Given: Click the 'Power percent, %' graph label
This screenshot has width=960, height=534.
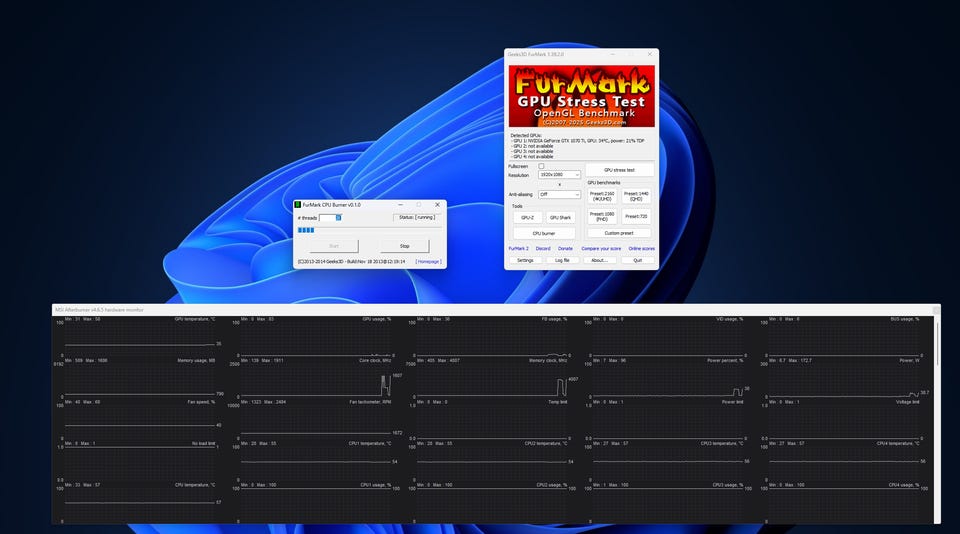Looking at the screenshot, I should (x=725, y=361).
